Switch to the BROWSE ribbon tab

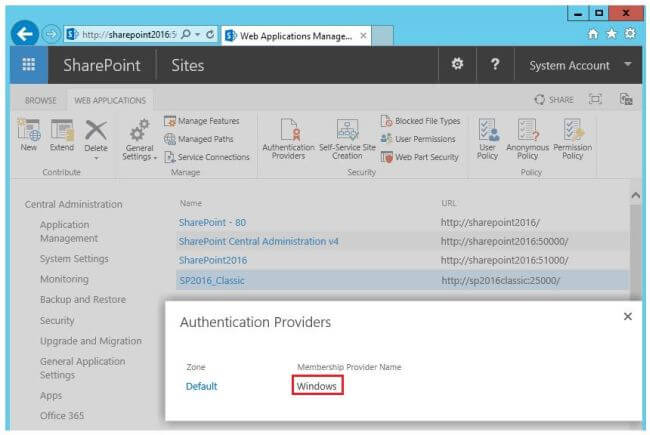pyautogui.click(x=41, y=100)
